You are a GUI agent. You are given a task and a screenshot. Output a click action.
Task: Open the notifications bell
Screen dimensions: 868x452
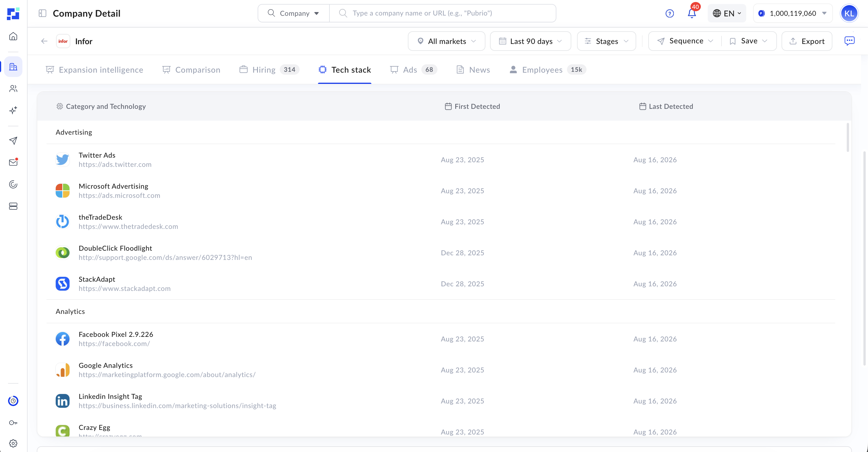[x=692, y=13]
